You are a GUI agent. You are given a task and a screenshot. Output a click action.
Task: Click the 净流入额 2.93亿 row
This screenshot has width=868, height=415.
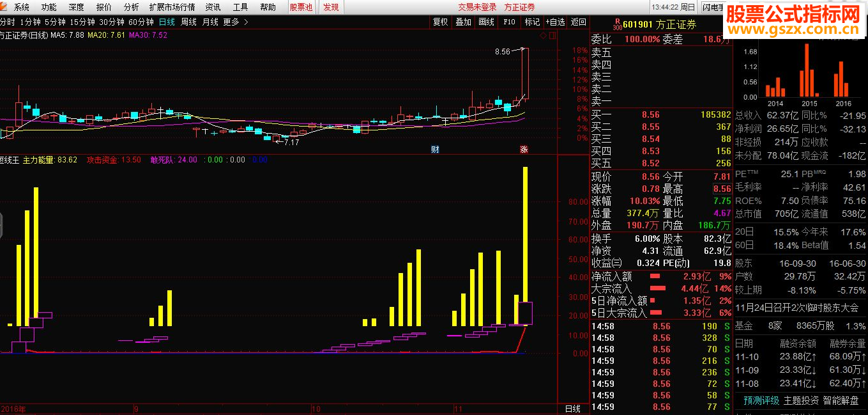[x=661, y=276]
